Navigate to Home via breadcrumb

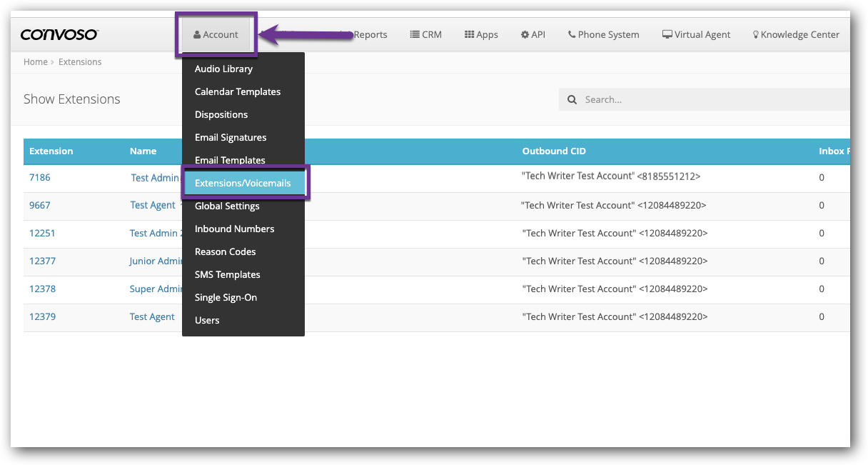[36, 61]
